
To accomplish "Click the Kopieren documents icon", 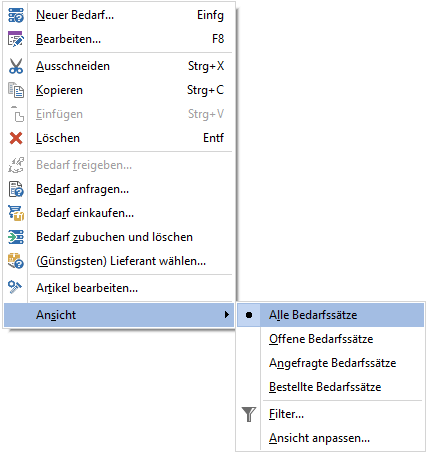I will (16, 90).
